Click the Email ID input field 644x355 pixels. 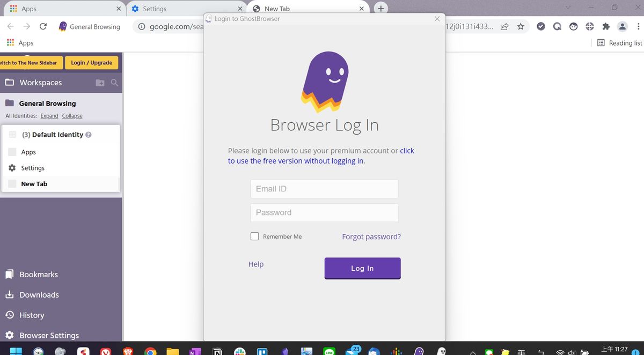324,189
